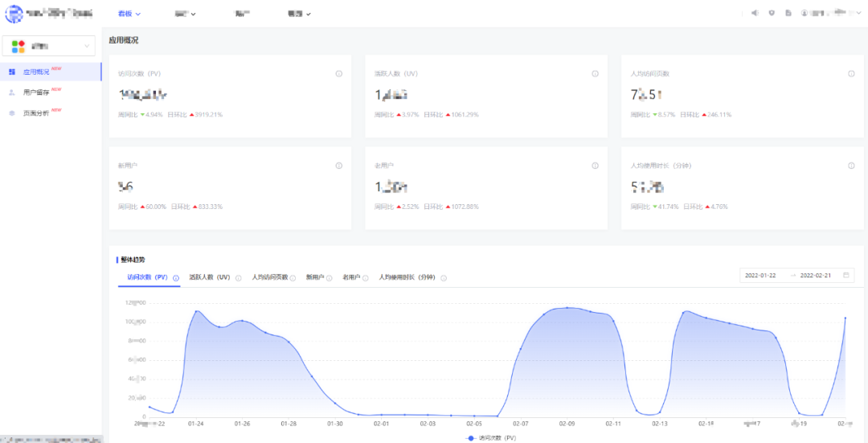Click the document icon in top bar
Viewport: 868px width, 443px height.
788,14
